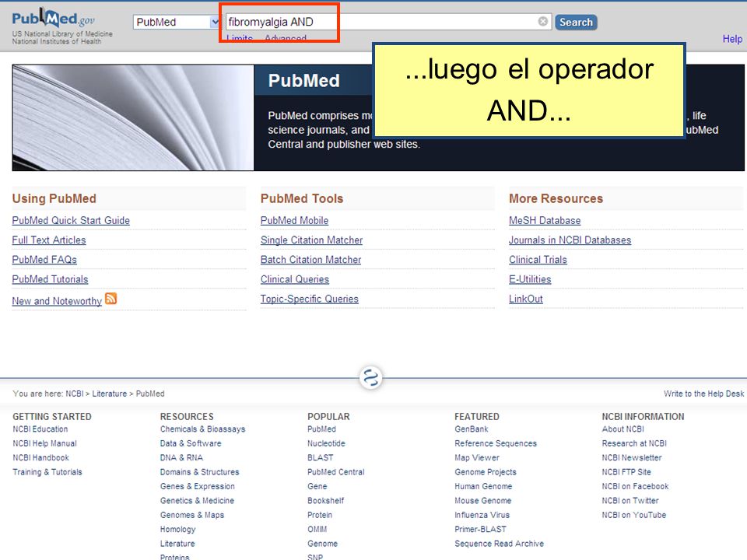This screenshot has width=747, height=560.
Task: Open Homology resource link
Action: 177,529
